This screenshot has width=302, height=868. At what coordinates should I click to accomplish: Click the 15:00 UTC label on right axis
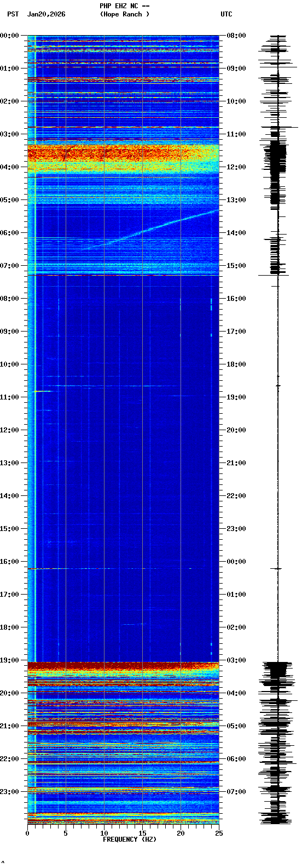click(x=236, y=266)
